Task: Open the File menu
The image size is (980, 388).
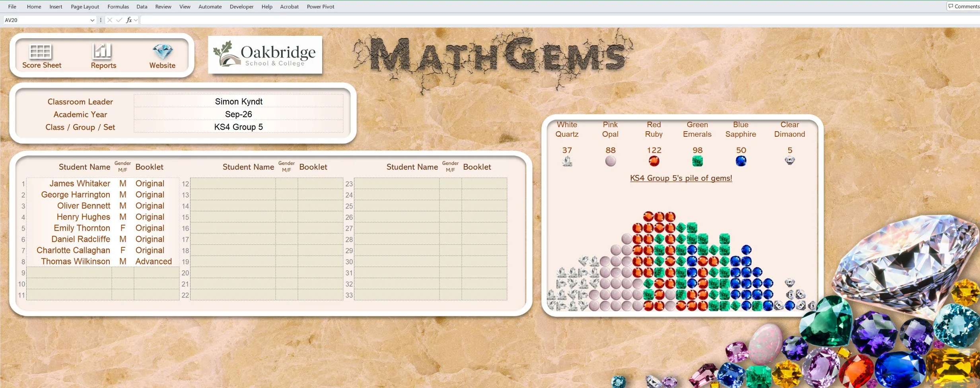Action: coord(12,6)
